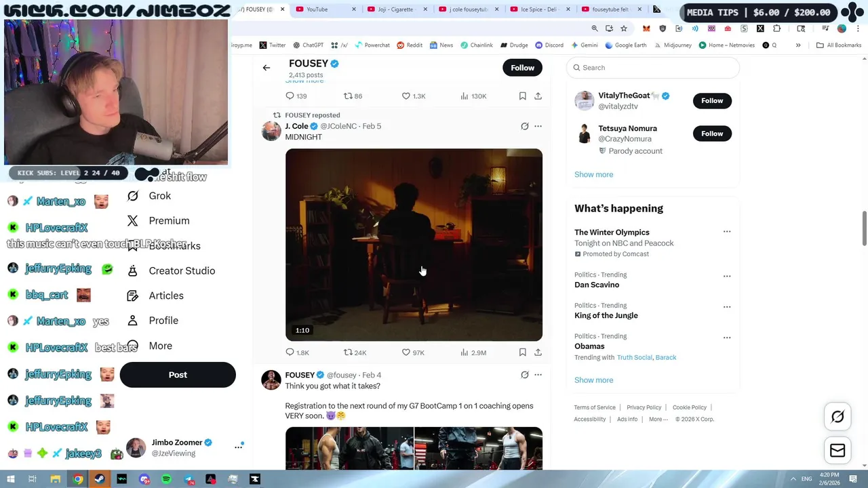Click the like heart showing 1.3K
The height and width of the screenshot is (488, 868).
pos(406,96)
